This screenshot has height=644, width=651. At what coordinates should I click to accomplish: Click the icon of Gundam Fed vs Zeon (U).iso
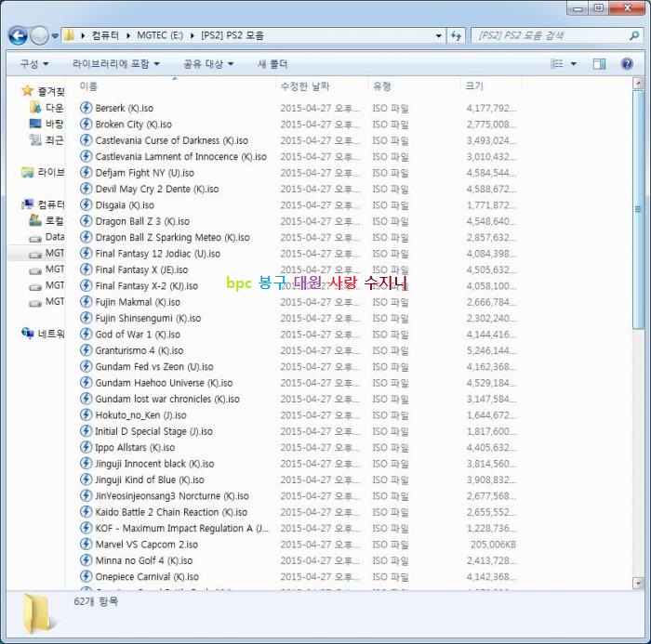(x=86, y=366)
